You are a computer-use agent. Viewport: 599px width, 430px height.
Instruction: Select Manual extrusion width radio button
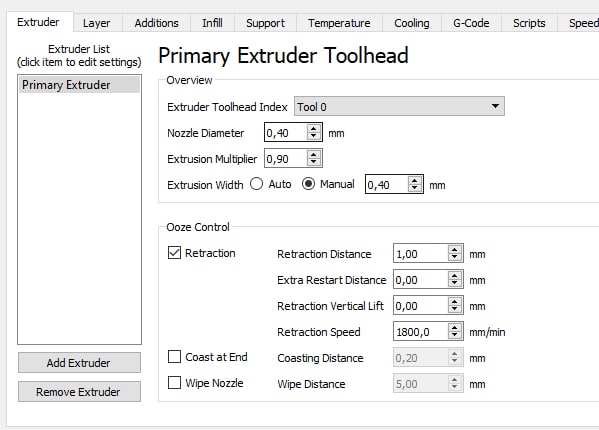(x=308, y=184)
